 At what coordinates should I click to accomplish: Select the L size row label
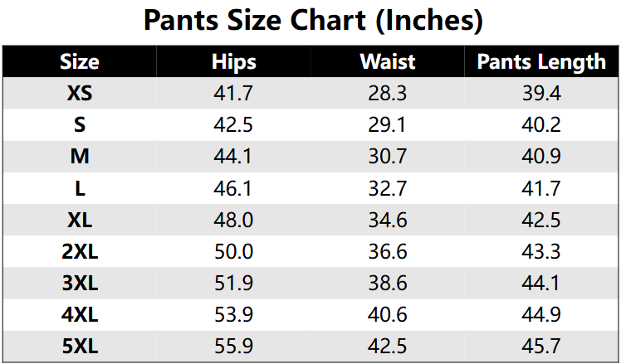[x=80, y=189]
